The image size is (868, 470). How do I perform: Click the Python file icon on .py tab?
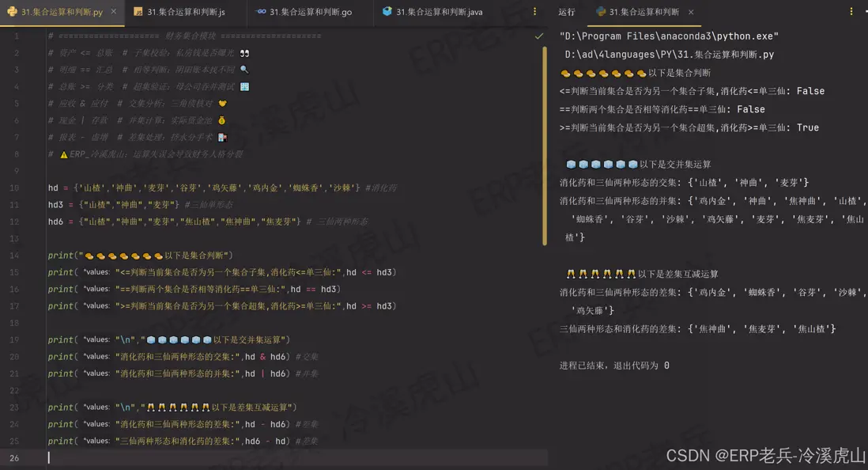tap(12, 12)
